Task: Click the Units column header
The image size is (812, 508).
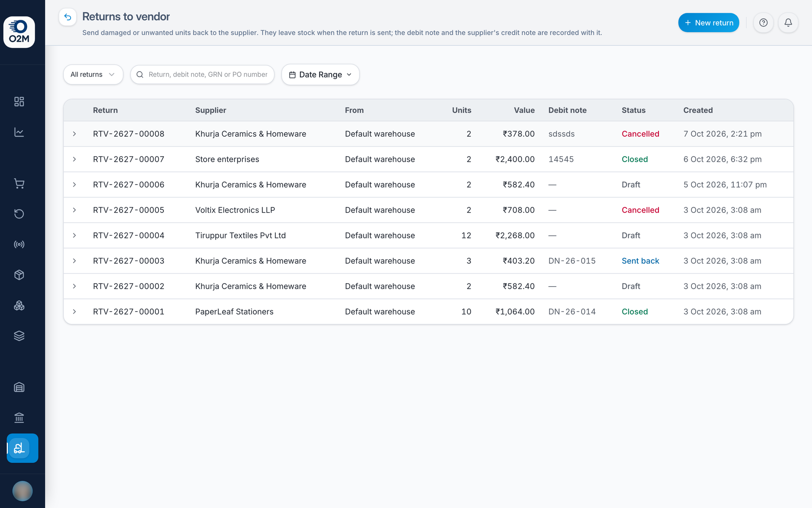Action: point(461,110)
